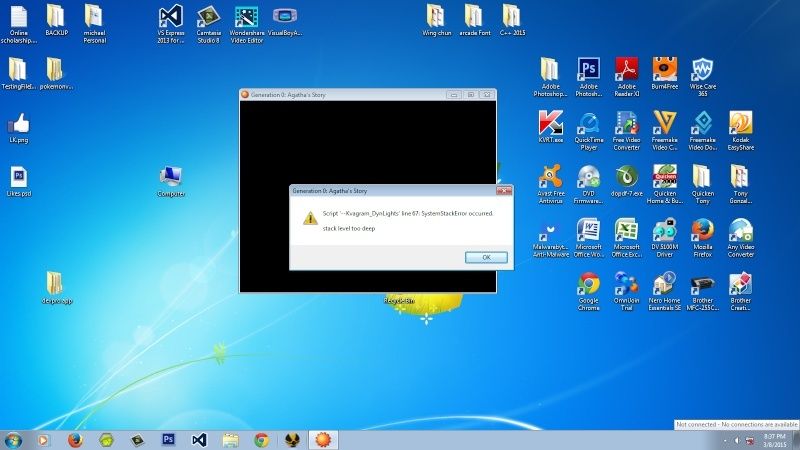Open the Quicken Tony folder

(x=702, y=184)
